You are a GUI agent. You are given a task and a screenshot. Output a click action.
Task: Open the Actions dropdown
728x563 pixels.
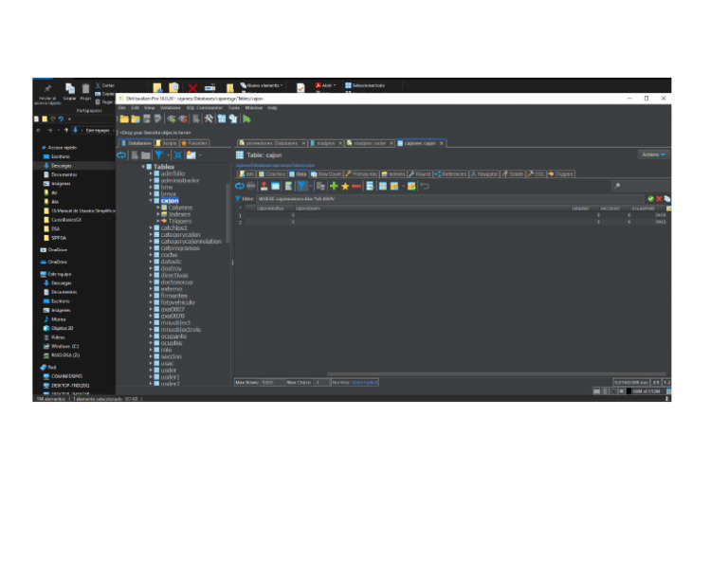(x=653, y=154)
